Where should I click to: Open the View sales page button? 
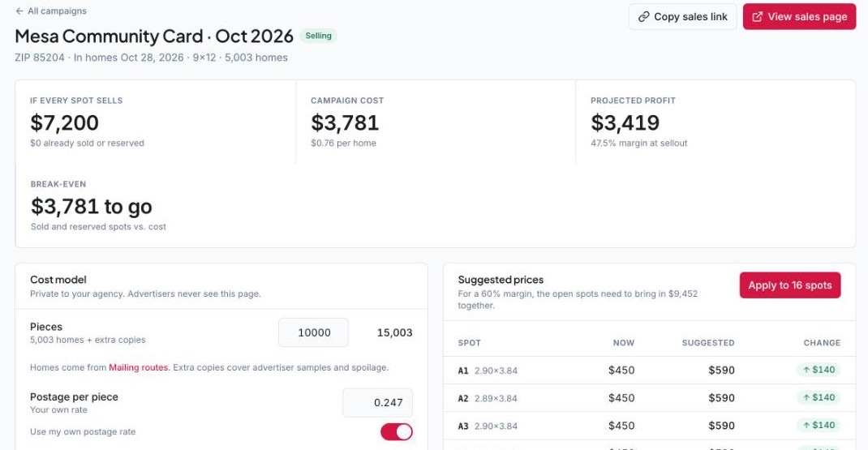[799, 16]
